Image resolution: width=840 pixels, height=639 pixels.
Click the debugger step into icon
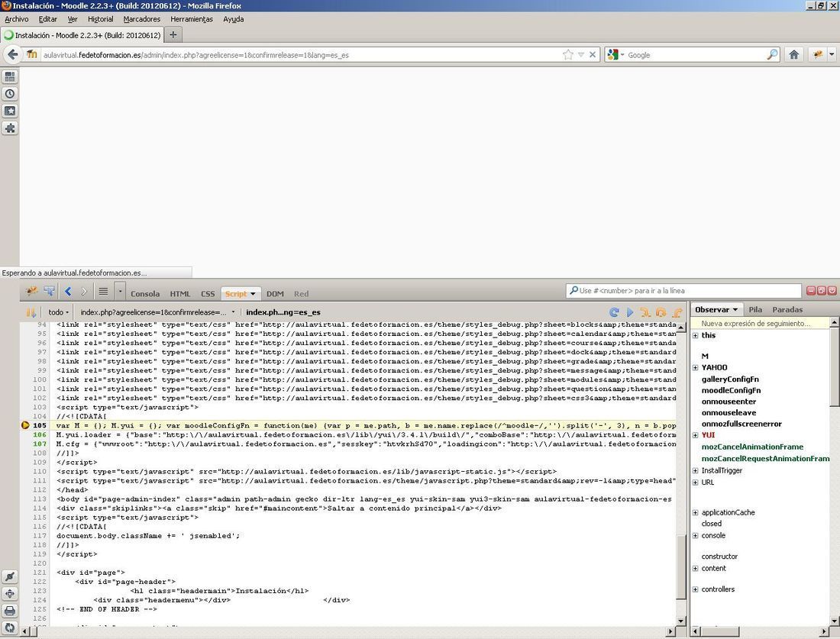645,312
